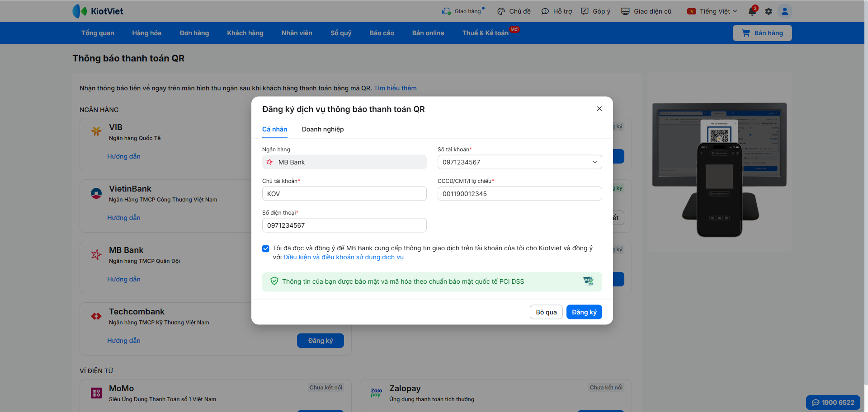Click the Techcombank logo
This screenshot has height=412, width=868.
tap(96, 316)
